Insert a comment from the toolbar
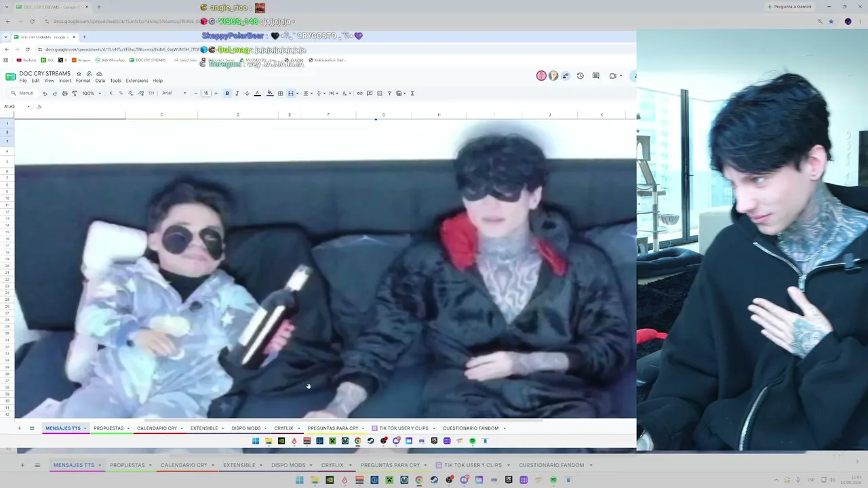The image size is (868, 488). click(x=369, y=94)
